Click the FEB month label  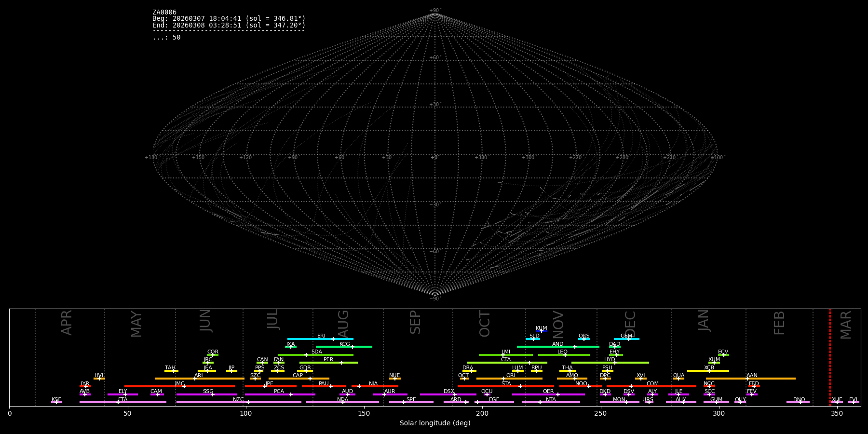click(x=779, y=323)
